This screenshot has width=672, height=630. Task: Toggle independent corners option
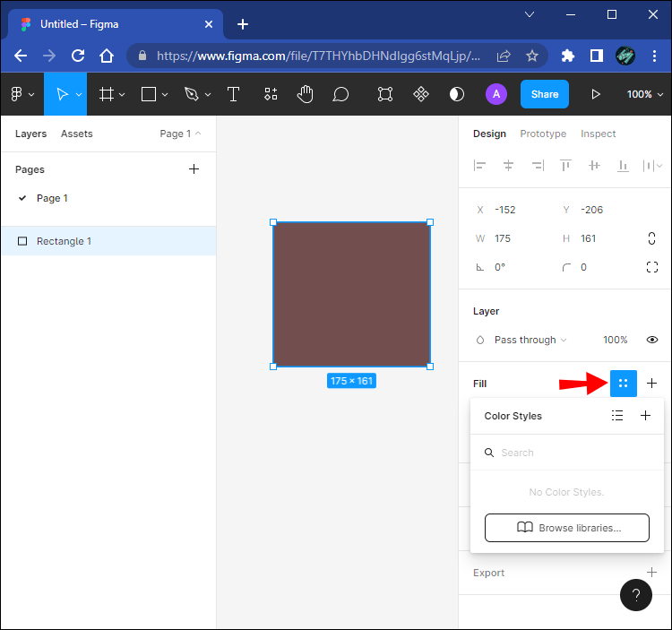click(651, 267)
